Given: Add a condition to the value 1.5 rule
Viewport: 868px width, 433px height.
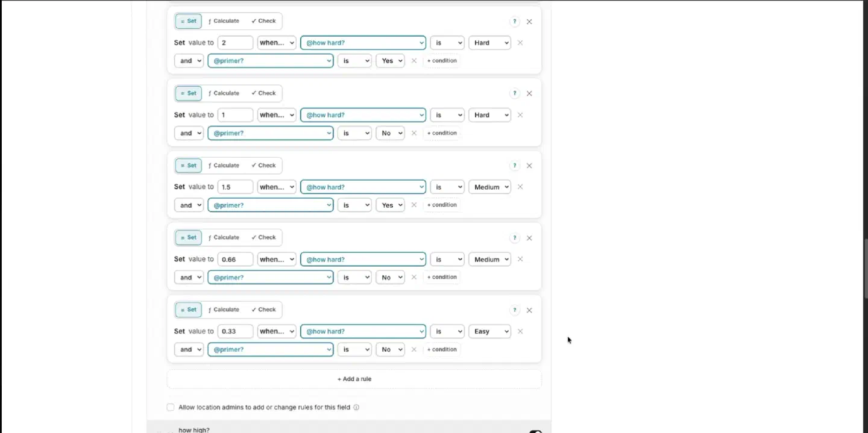Looking at the screenshot, I should tap(442, 205).
